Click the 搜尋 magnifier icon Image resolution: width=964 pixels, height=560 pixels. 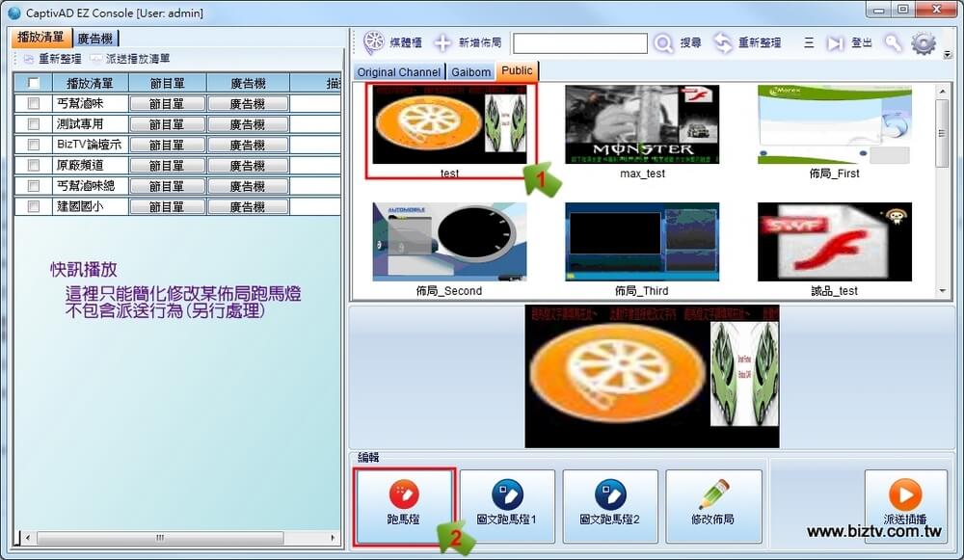coord(663,43)
